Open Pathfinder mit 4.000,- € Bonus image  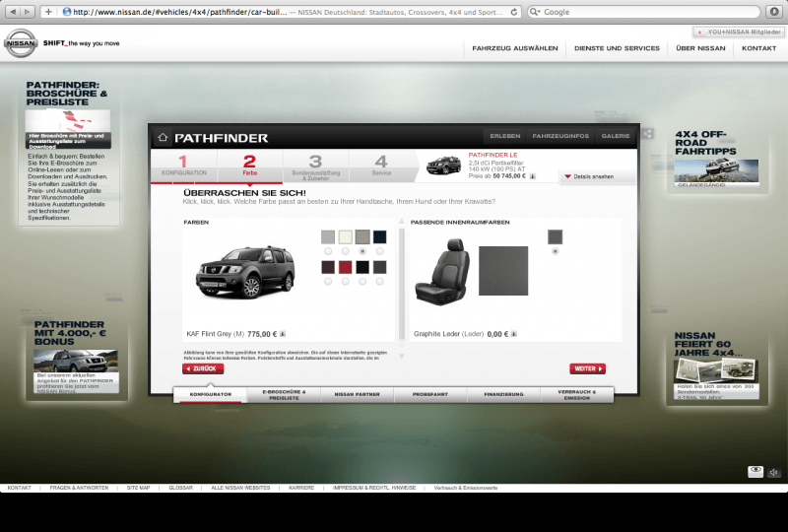click(76, 361)
